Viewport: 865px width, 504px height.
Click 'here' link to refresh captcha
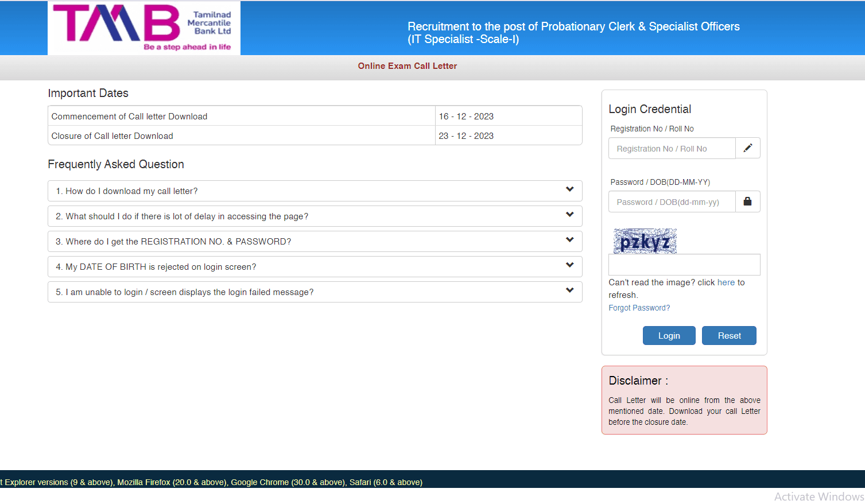point(726,282)
